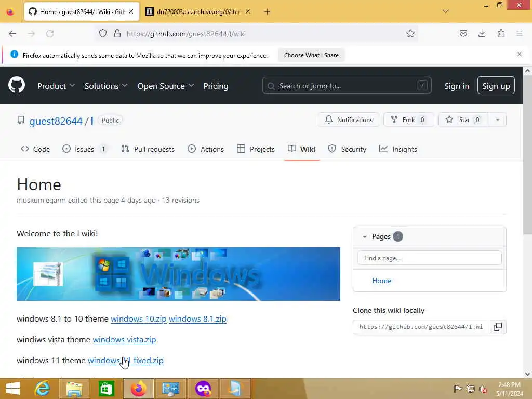This screenshot has width=532, height=399.
Task: Bookmark this page with the star icon
Action: (x=410, y=33)
